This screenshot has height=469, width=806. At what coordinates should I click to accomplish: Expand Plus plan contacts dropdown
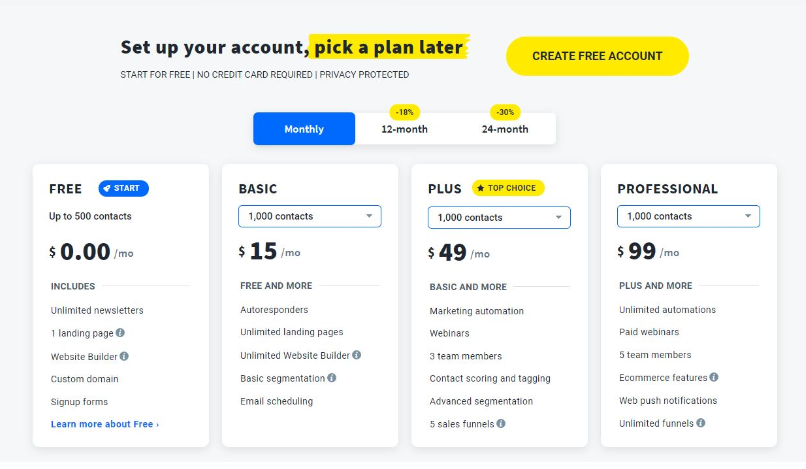pyautogui.click(x=499, y=218)
